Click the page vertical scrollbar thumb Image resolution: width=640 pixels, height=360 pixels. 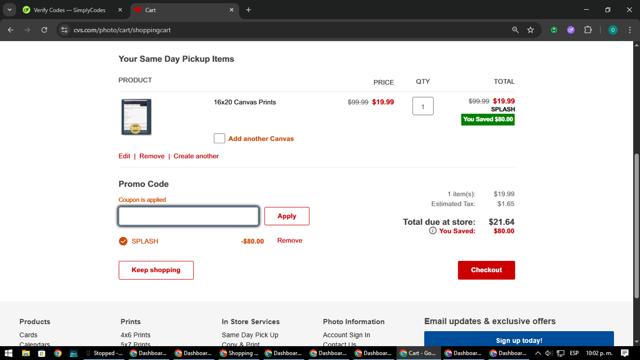click(x=636, y=225)
